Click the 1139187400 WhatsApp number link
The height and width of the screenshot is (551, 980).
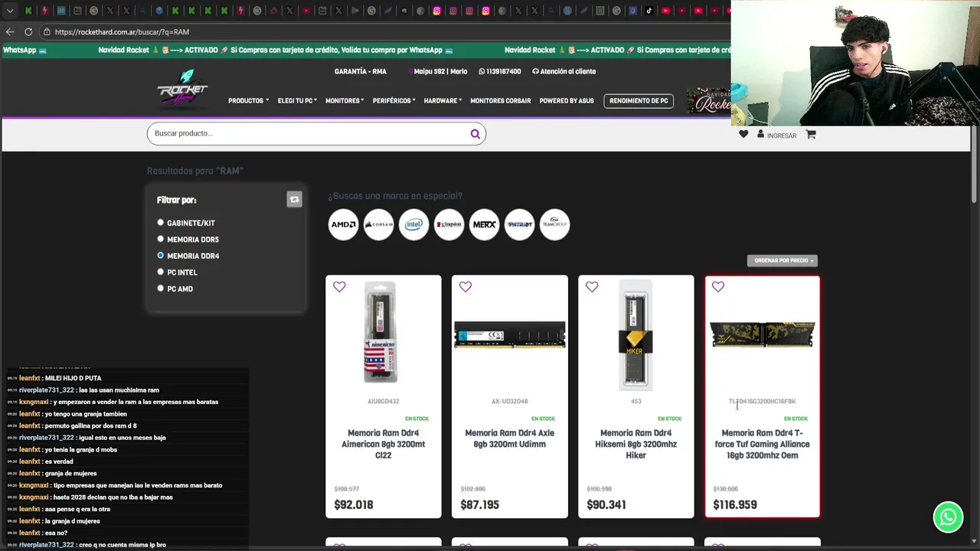coord(500,71)
